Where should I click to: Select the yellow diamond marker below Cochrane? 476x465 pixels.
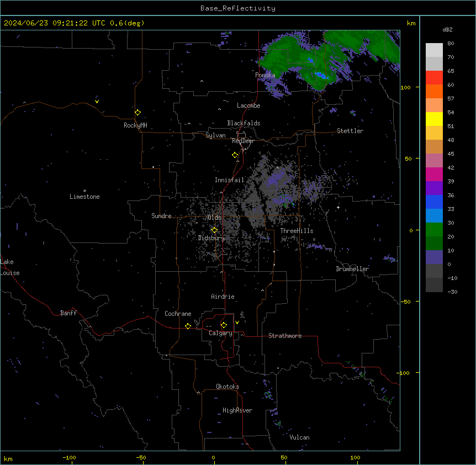click(x=188, y=326)
